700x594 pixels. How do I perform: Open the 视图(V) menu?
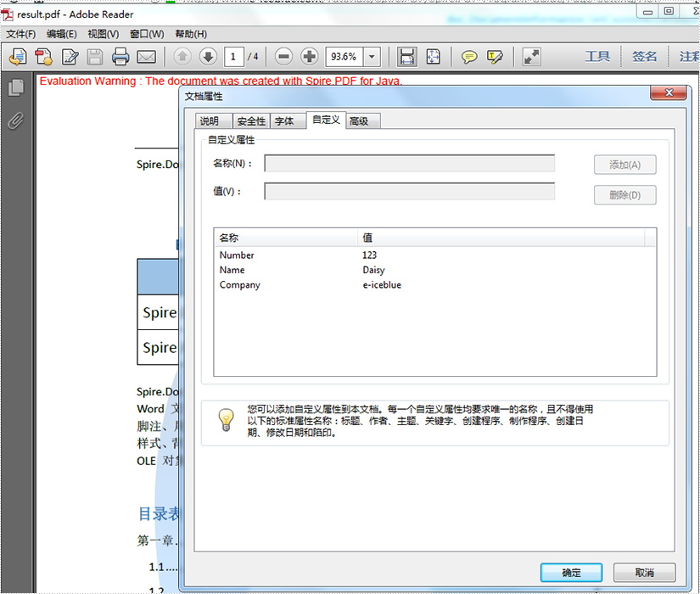tap(104, 34)
